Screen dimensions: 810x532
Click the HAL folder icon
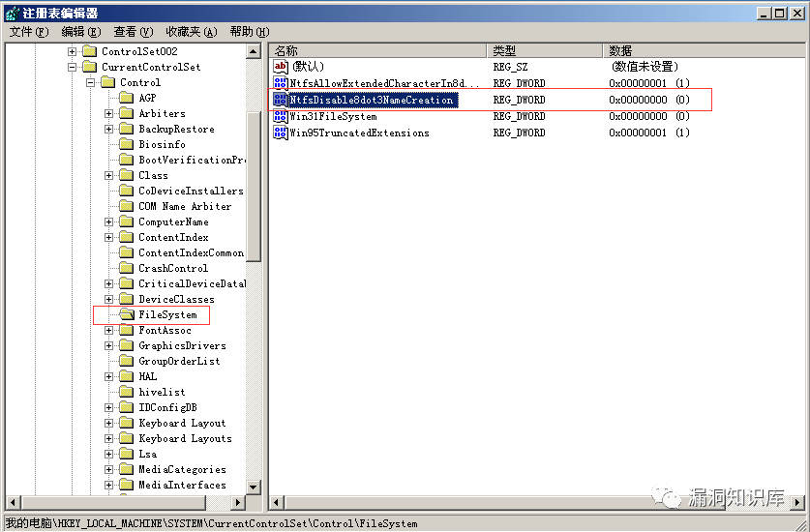coord(127,376)
